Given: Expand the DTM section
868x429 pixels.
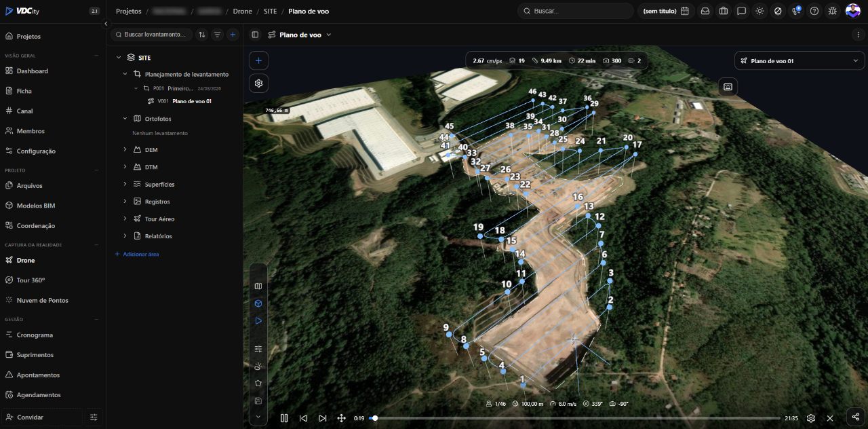Looking at the screenshot, I should (x=125, y=167).
